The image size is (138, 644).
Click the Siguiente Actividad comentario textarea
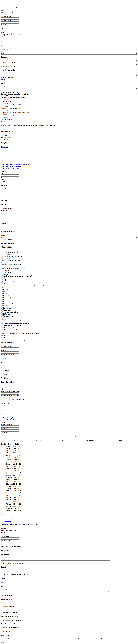14,152
